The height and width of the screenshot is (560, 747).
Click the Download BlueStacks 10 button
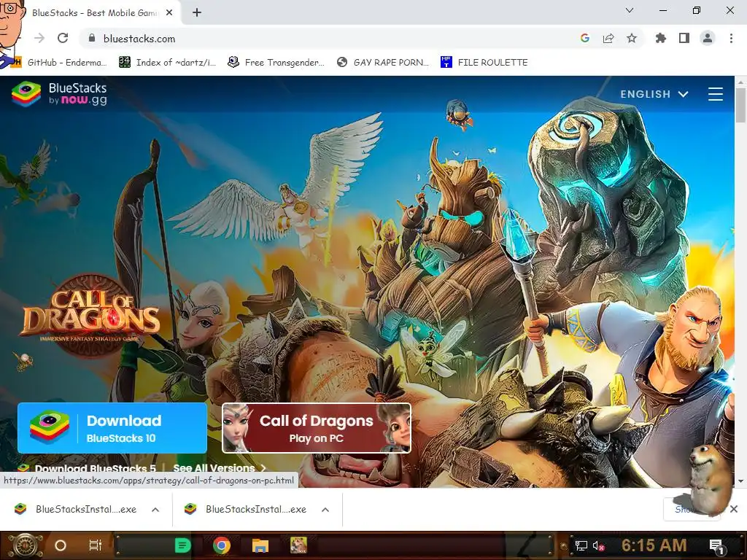[x=112, y=428]
